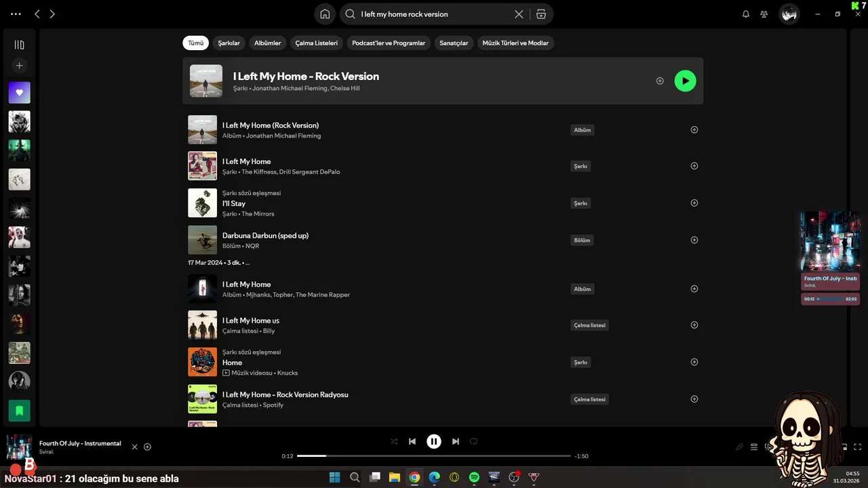Viewport: 868px width, 488px height.
Task: Open friend activity icon
Action: [764, 14]
